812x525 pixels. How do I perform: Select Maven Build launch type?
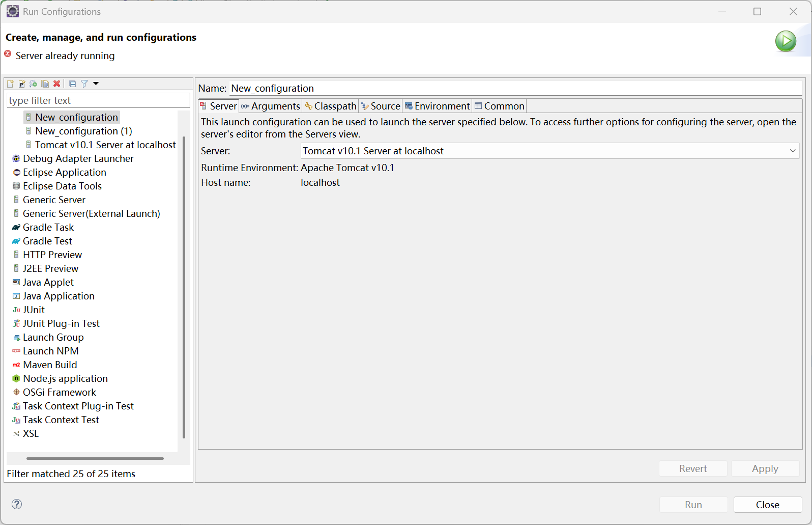(45, 365)
